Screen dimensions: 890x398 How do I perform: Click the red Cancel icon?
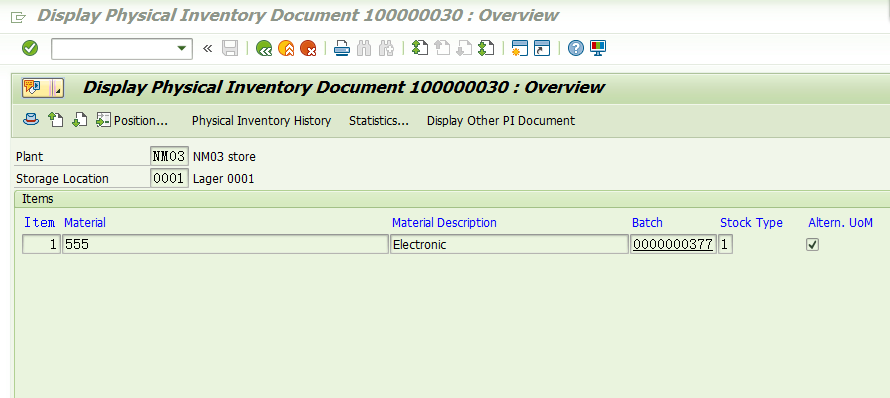click(308, 49)
